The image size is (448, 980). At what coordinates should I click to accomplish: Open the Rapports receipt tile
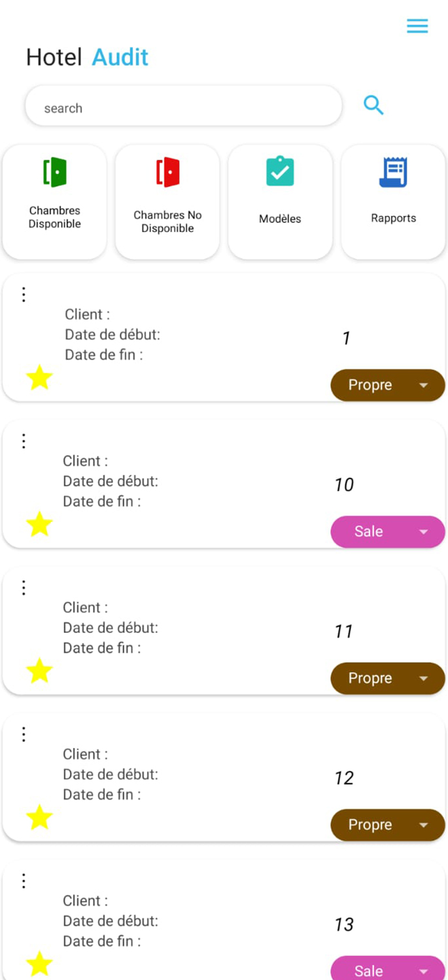click(x=393, y=202)
